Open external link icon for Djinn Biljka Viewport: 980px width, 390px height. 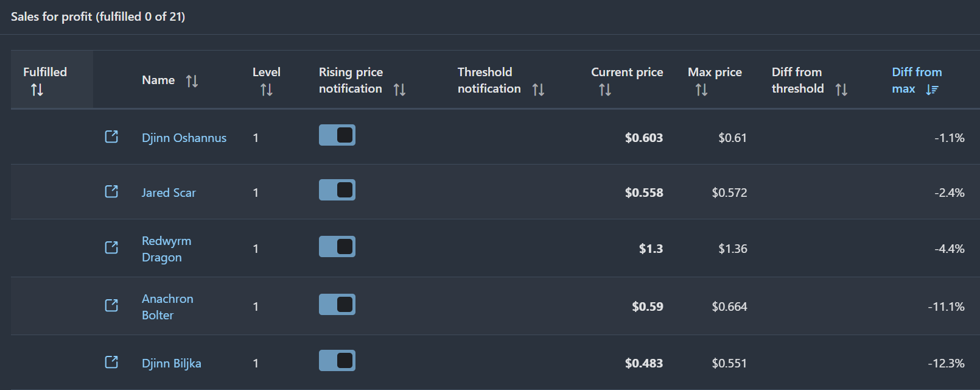click(x=111, y=362)
